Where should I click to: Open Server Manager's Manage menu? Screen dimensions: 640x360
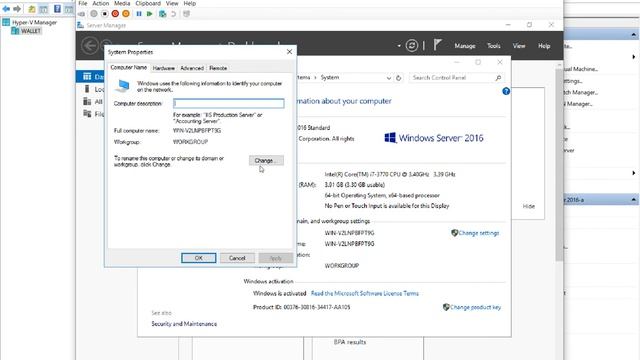tap(465, 46)
